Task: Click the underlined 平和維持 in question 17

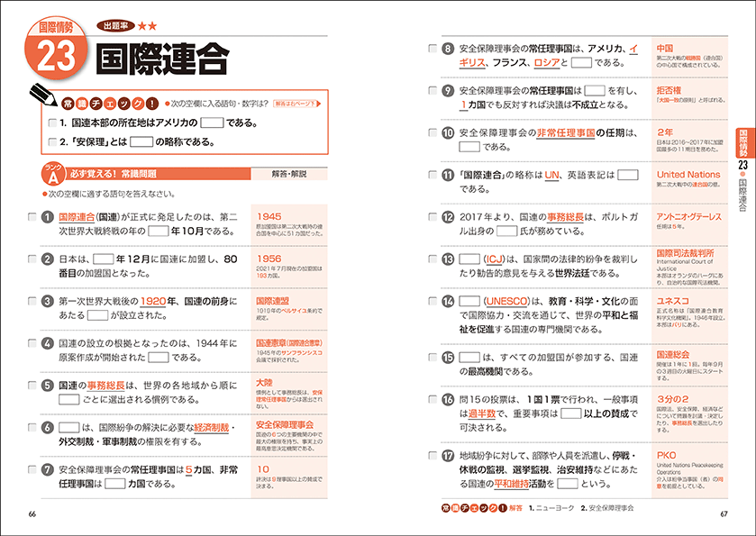Action: (512, 484)
